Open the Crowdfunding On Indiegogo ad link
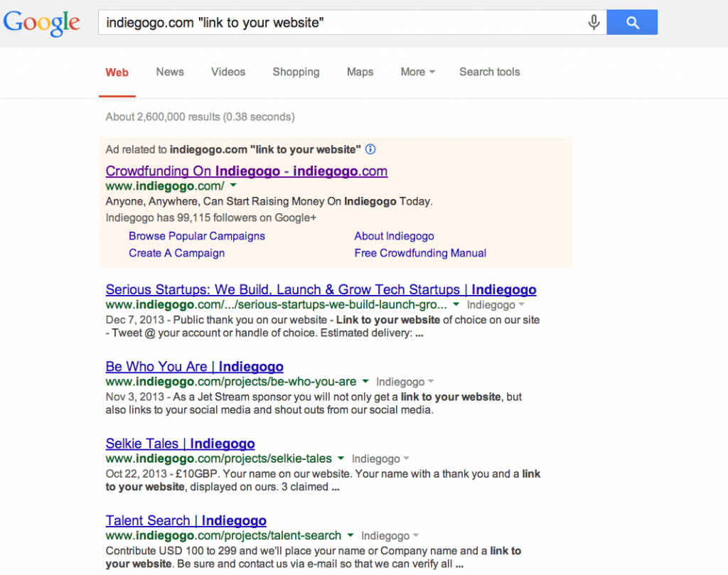The width and height of the screenshot is (728, 575). tap(247, 171)
